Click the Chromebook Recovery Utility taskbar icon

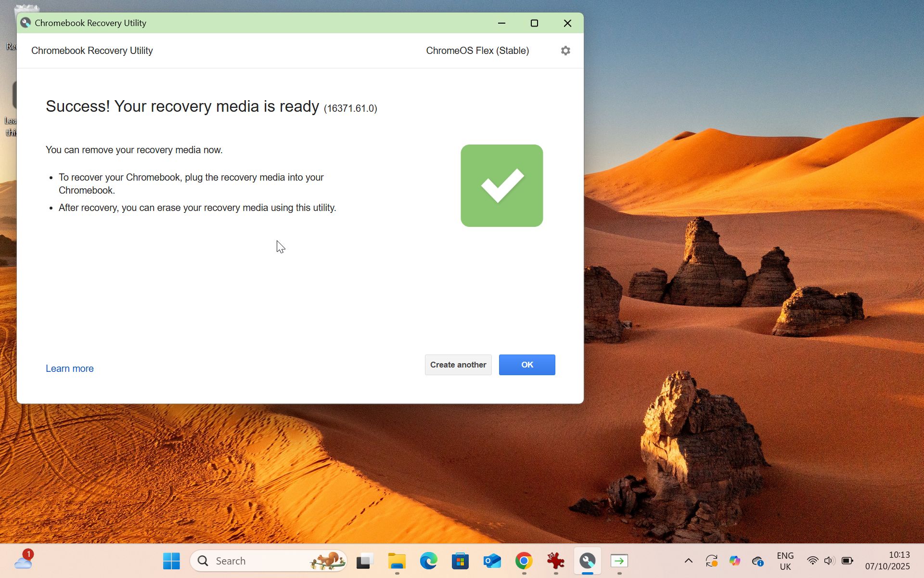(588, 561)
